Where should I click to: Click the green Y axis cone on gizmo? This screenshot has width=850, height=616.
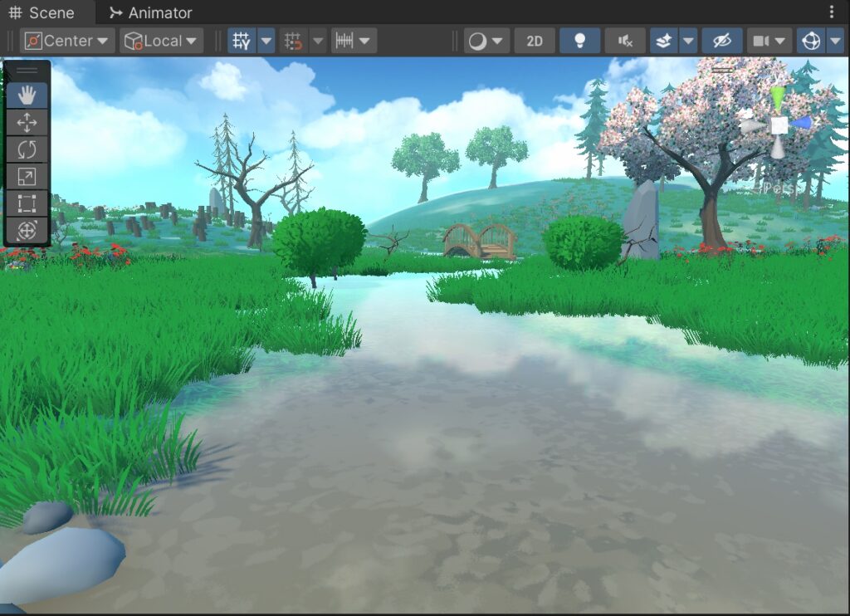click(x=777, y=98)
